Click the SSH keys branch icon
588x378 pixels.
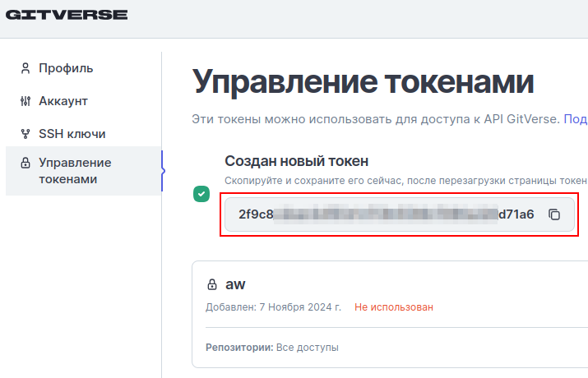pos(25,134)
